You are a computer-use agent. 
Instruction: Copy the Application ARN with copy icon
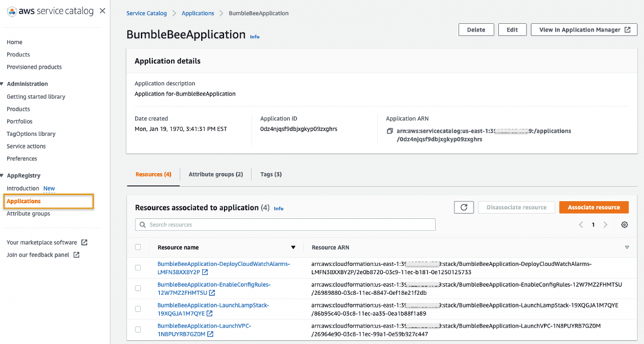[390, 131]
